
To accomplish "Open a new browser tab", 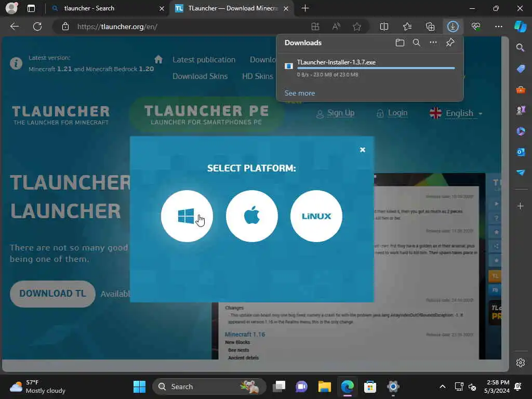I will coord(305,8).
